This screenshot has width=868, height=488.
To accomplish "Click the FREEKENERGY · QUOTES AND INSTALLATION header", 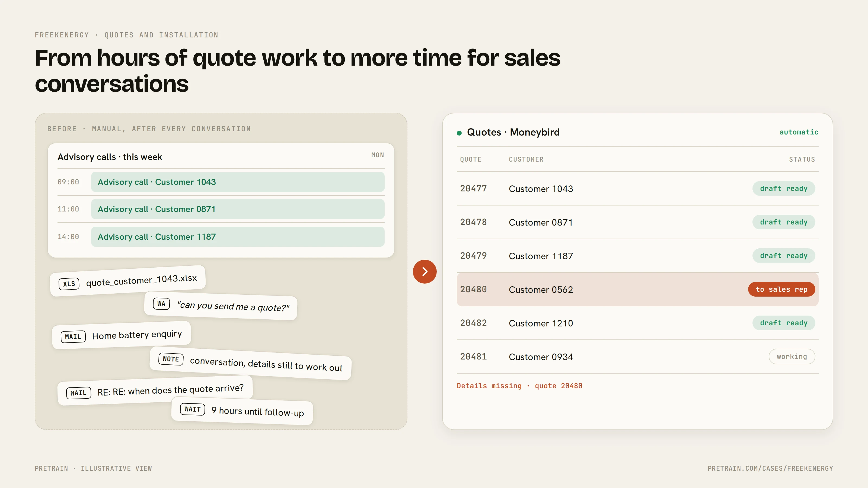I will point(127,35).
